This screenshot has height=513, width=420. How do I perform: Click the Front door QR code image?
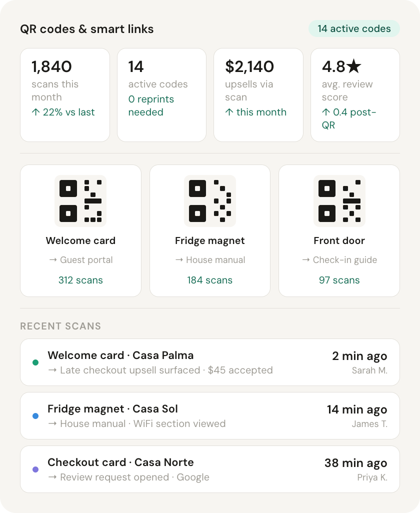339,201
